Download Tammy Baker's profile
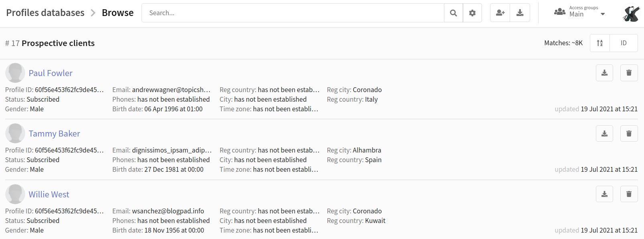Image resolution: width=644 pixels, height=239 pixels. [604, 133]
